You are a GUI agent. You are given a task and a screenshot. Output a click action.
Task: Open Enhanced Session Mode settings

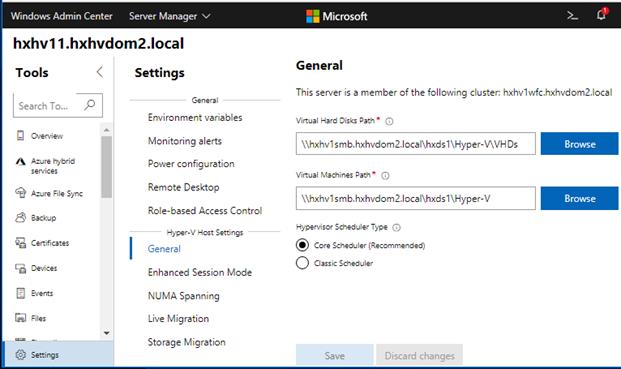click(200, 272)
